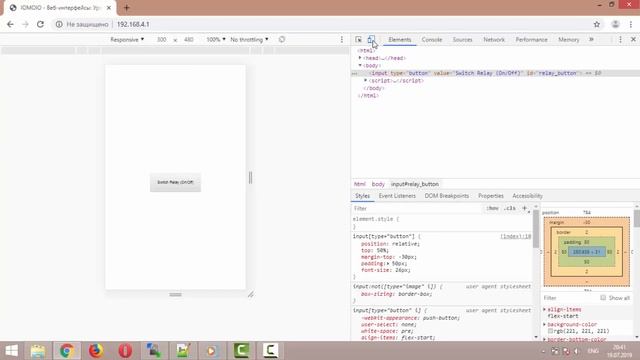Open the Accessibility sidebar tab
Viewport: 640px width, 360px height.
point(527,196)
